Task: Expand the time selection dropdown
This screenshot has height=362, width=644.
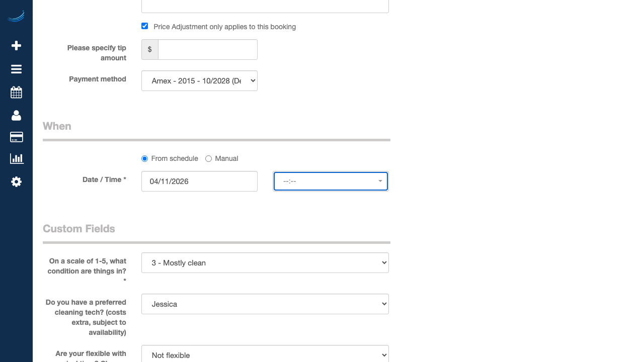Action: point(331,181)
